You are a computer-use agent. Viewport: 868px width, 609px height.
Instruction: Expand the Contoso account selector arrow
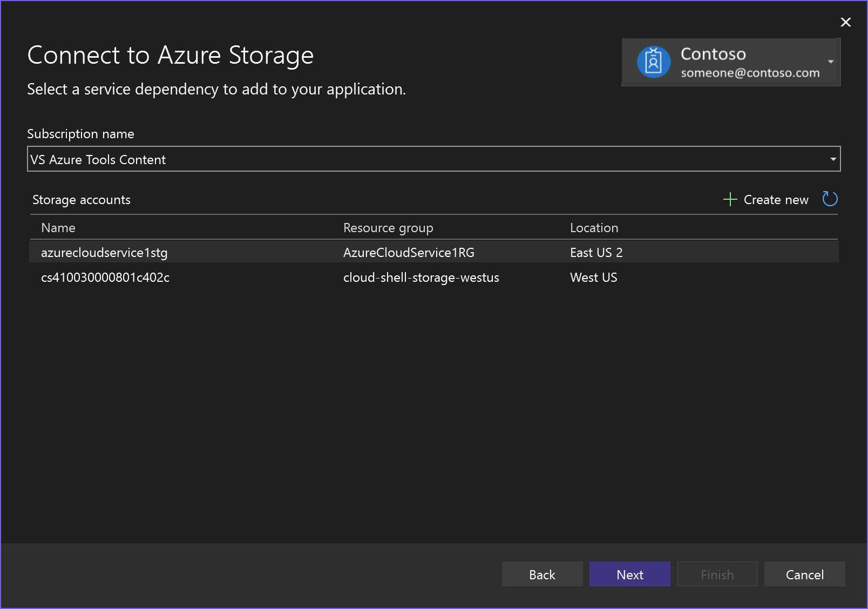click(831, 62)
